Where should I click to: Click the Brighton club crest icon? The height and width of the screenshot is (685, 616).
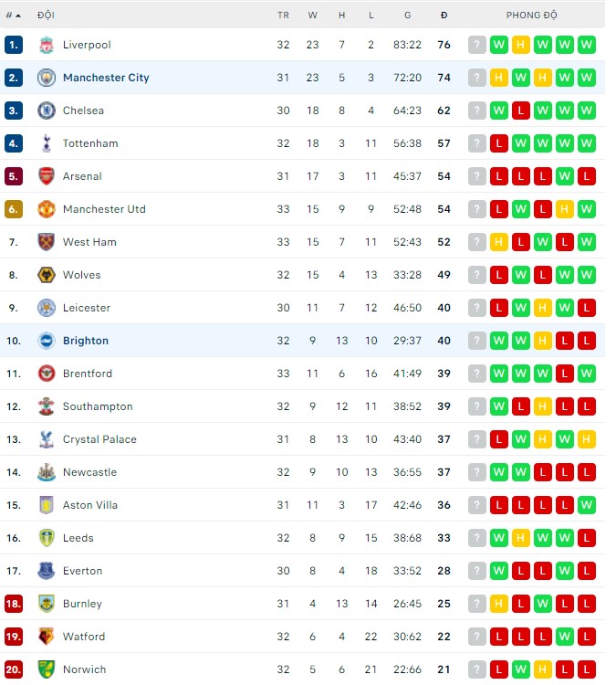(46, 341)
